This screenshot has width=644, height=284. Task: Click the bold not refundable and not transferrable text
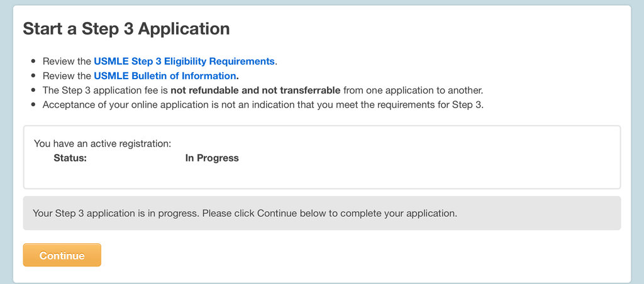point(255,90)
